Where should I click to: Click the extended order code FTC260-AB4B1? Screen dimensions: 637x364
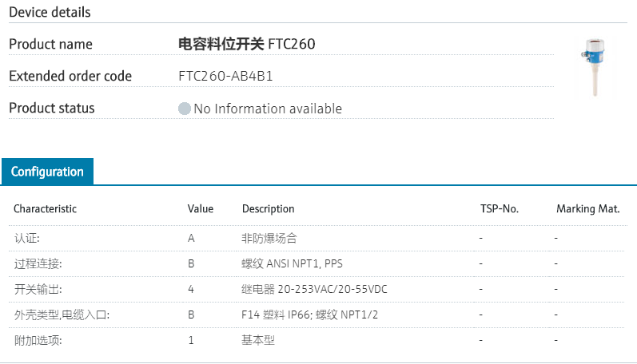[x=231, y=77]
